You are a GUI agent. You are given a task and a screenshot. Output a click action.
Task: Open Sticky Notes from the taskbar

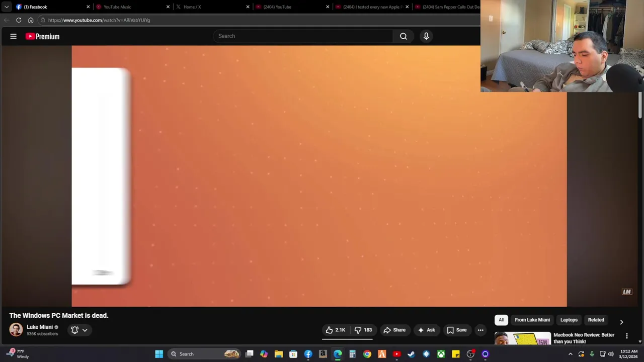coord(455,354)
